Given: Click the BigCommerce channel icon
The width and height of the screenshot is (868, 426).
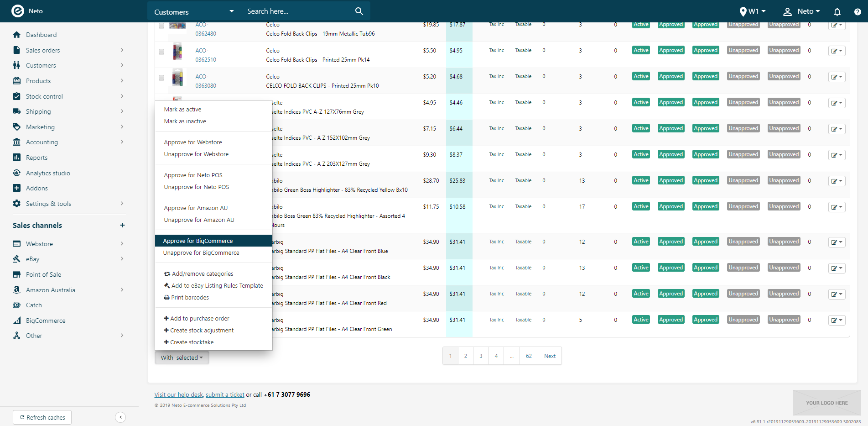Looking at the screenshot, I should pos(17,321).
